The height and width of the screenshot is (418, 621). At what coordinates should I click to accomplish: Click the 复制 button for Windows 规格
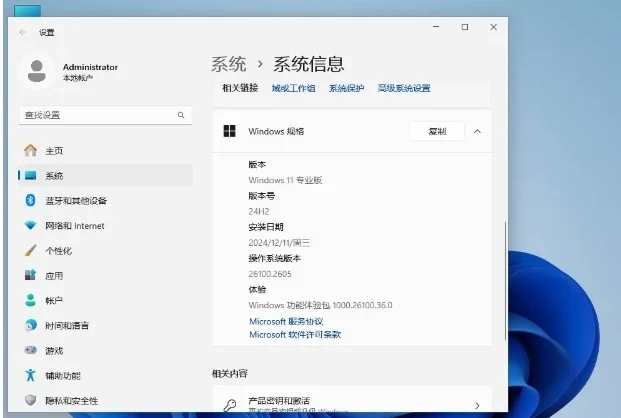point(437,132)
